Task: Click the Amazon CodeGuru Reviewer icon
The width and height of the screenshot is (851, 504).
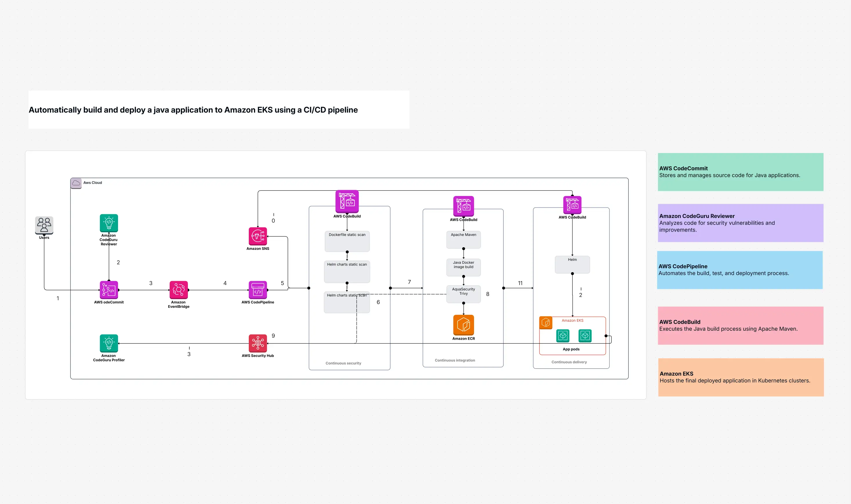Action: (x=108, y=223)
